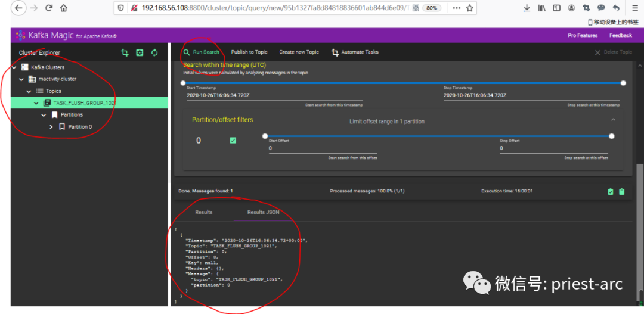Viewport: 644px width, 314px height.
Task: Click the QR code icon in the address bar
Action: pyautogui.click(x=416, y=8)
